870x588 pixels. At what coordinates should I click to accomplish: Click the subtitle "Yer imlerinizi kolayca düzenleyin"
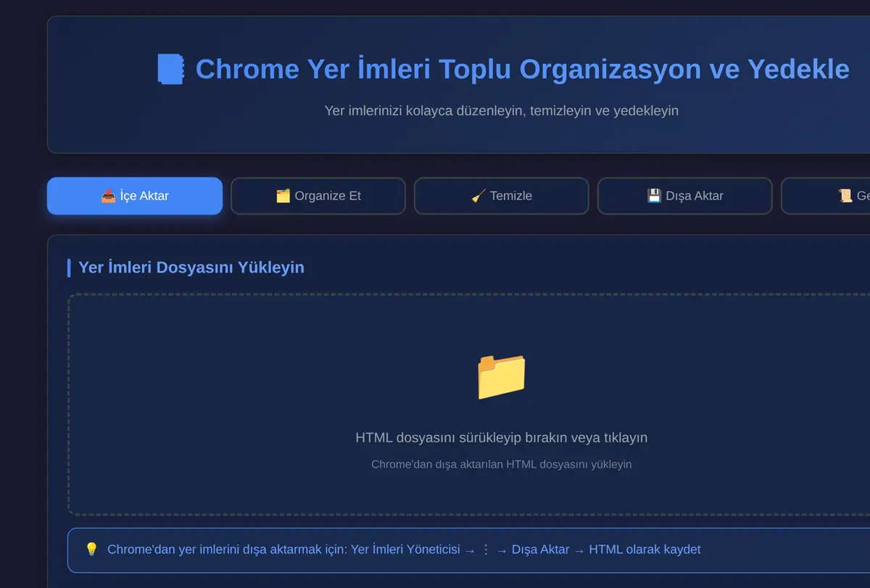[502, 111]
